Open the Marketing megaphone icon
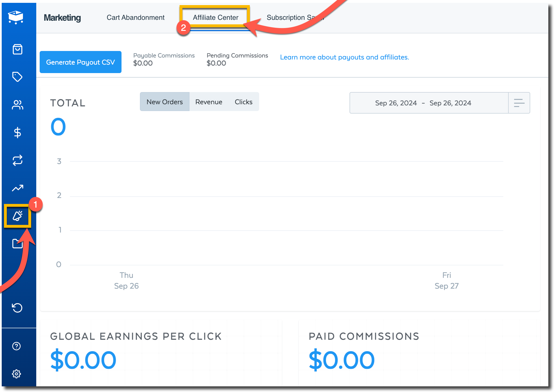The height and width of the screenshot is (392, 554). (x=18, y=216)
